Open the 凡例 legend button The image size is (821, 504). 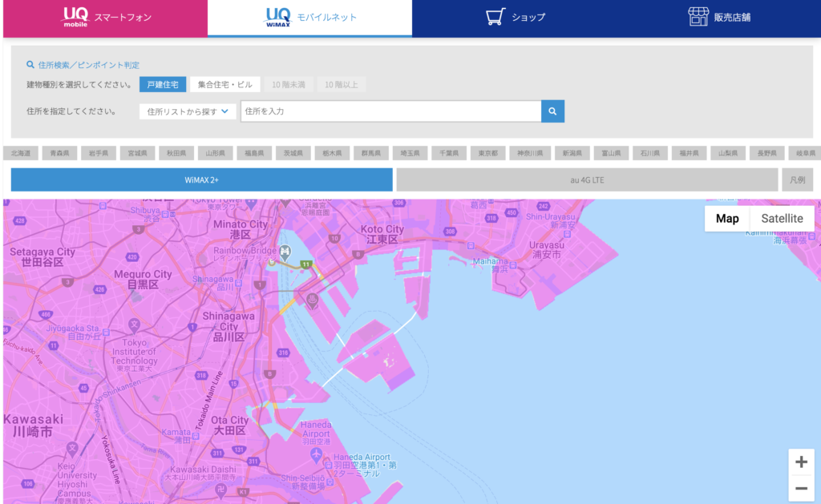[x=798, y=179]
